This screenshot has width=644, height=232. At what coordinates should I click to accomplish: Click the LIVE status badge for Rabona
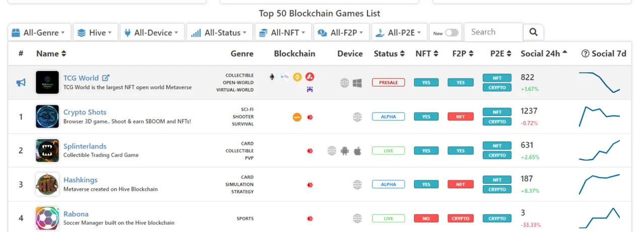pyautogui.click(x=388, y=218)
